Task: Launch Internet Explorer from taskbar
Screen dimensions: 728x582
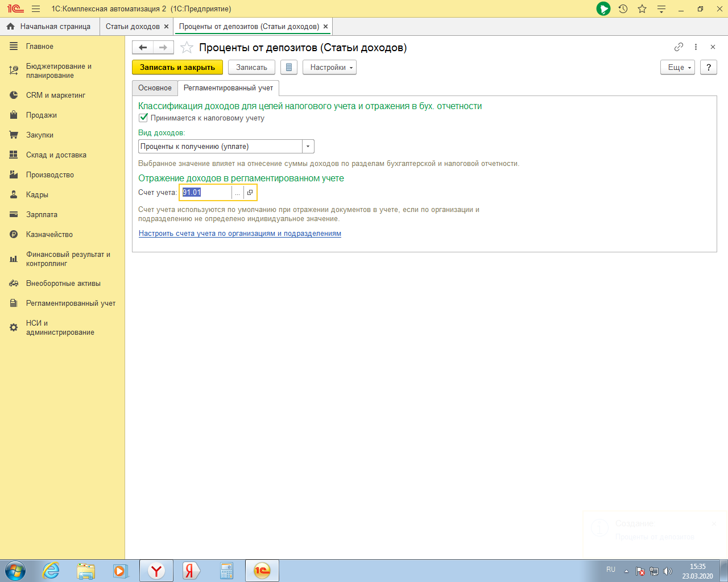Action: [51, 571]
